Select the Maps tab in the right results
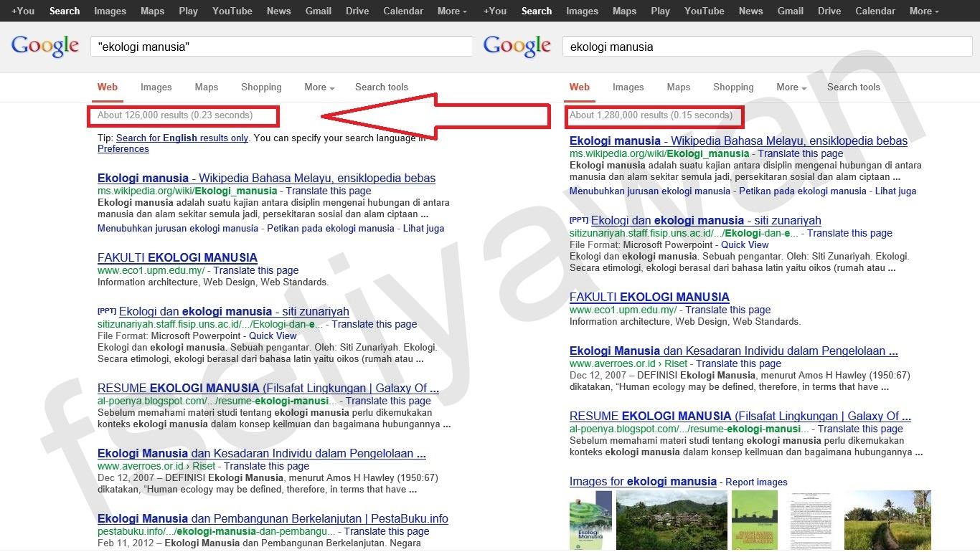 click(x=679, y=87)
